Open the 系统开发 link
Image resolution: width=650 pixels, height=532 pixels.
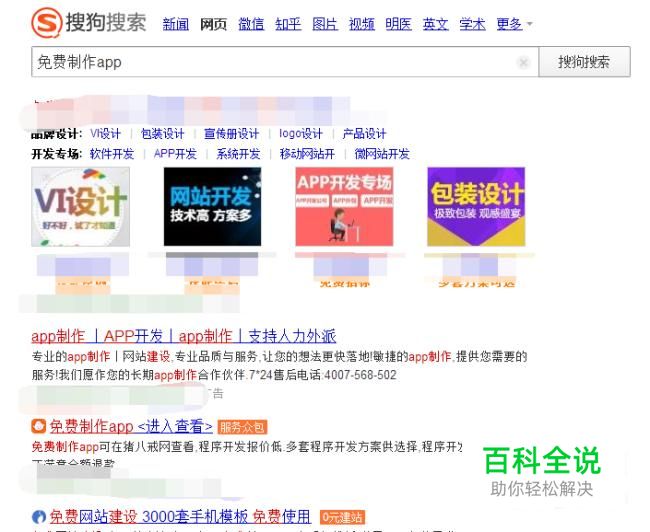click(238, 154)
